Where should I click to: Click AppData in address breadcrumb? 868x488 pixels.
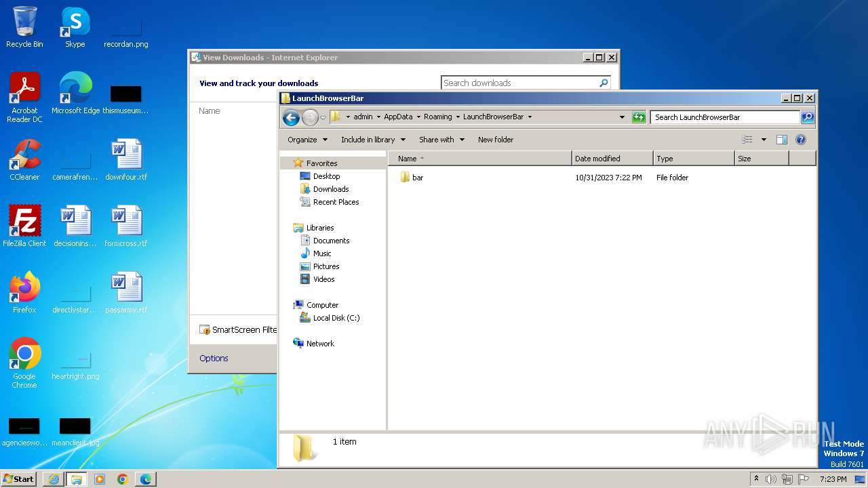(x=398, y=117)
